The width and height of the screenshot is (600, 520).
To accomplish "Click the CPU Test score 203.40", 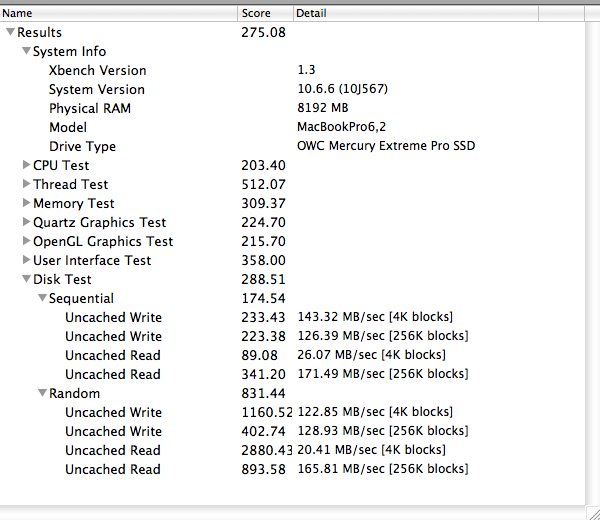I will (x=263, y=165).
